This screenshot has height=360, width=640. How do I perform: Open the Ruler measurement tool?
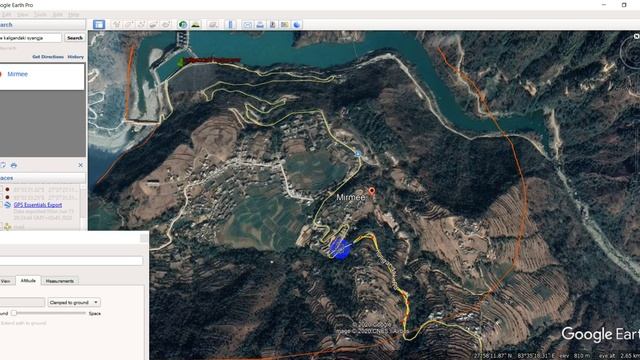coord(230,25)
